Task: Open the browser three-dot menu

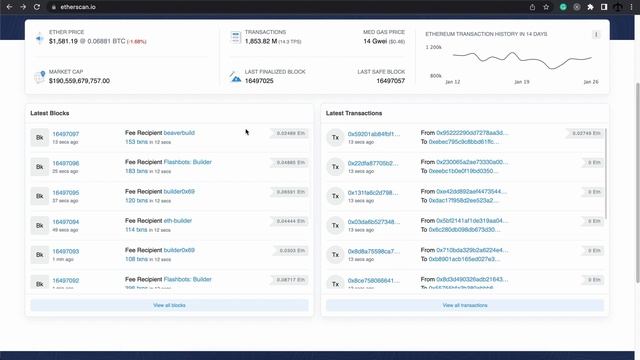Action: coord(631,7)
